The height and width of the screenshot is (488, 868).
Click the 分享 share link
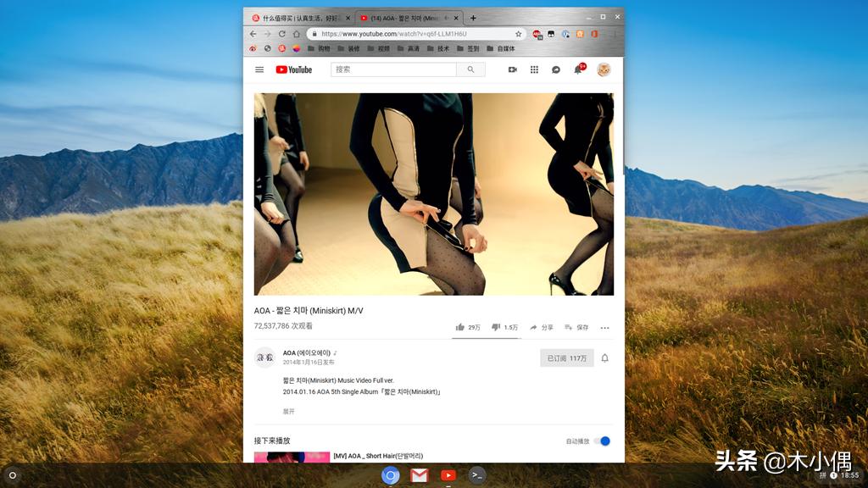[542, 327]
